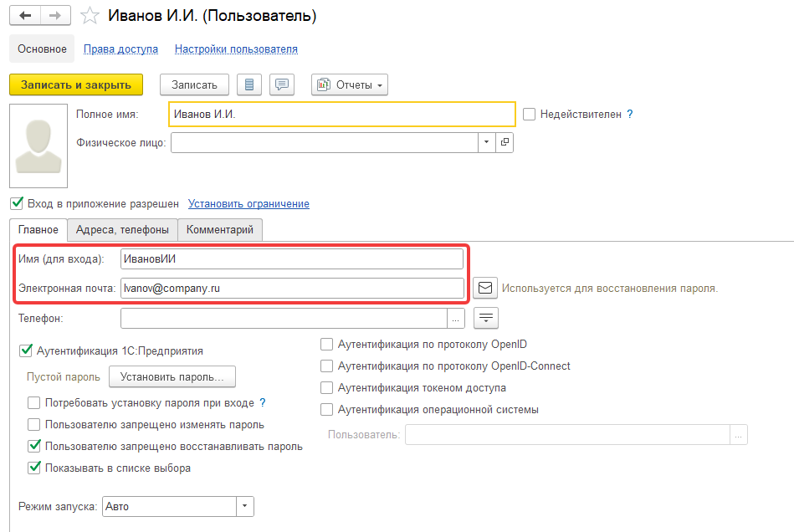The width and height of the screenshot is (794, 532).
Task: Open the discussion speech bubble icon
Action: point(282,84)
